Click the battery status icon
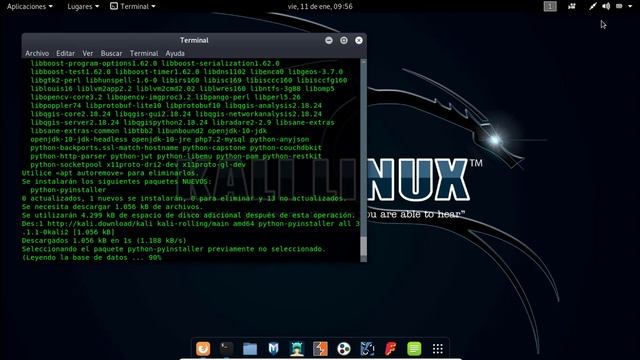Viewport: 640px width, 360px height. coord(619,6)
